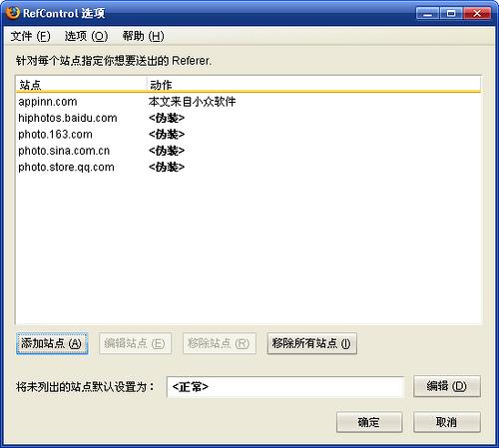The image size is (499, 448).
Task: Click the 添加站点 (A) button
Action: click(52, 343)
